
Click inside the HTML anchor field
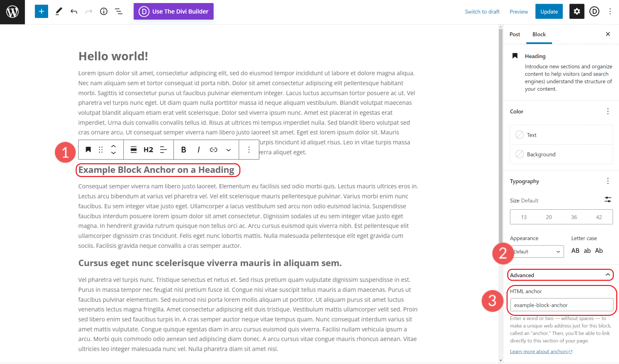(x=561, y=305)
